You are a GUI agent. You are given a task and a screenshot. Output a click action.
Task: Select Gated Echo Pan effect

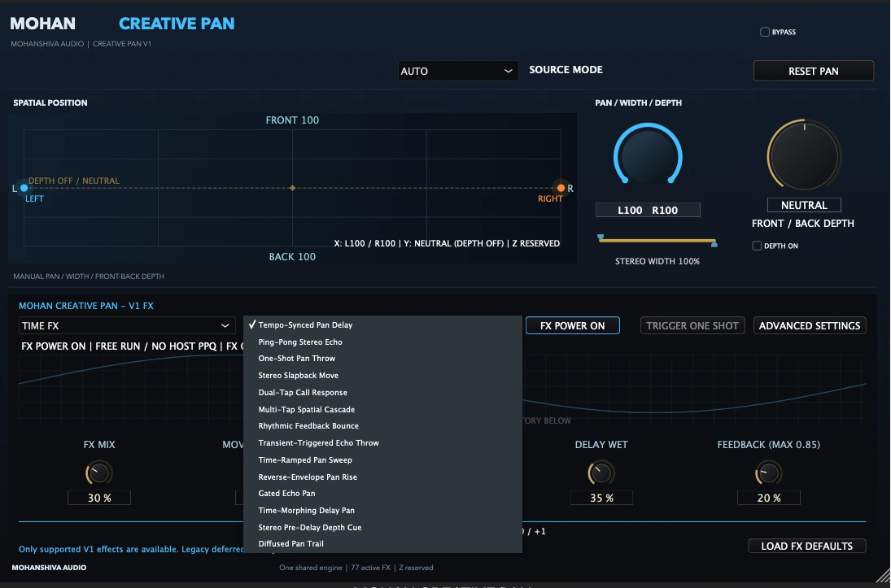[x=382, y=494]
